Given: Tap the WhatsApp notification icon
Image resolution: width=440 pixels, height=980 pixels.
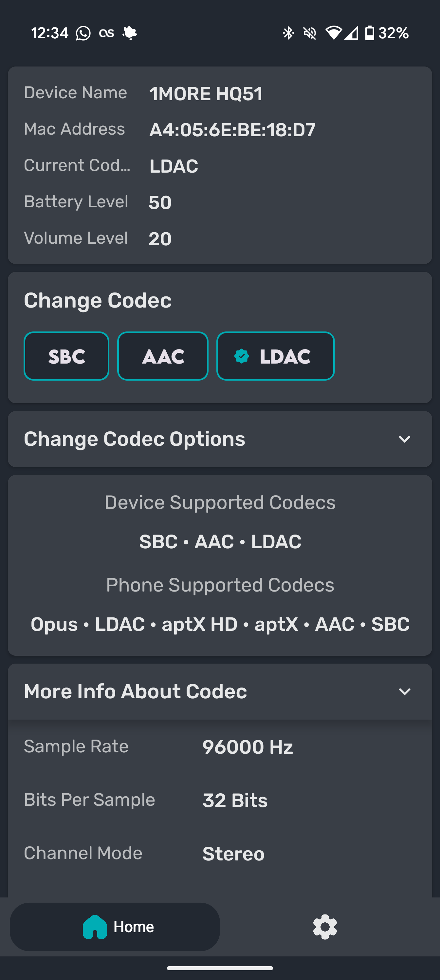Looking at the screenshot, I should click(83, 33).
